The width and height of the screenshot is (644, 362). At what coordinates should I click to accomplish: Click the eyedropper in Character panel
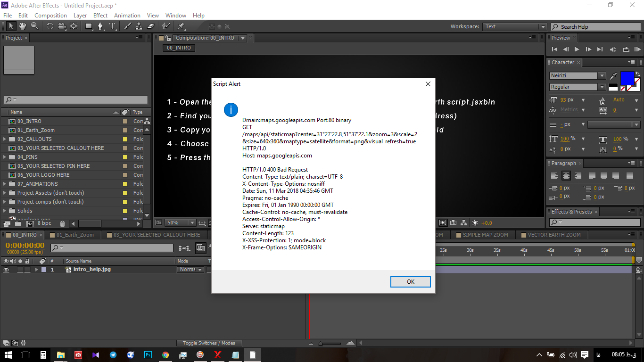613,76
